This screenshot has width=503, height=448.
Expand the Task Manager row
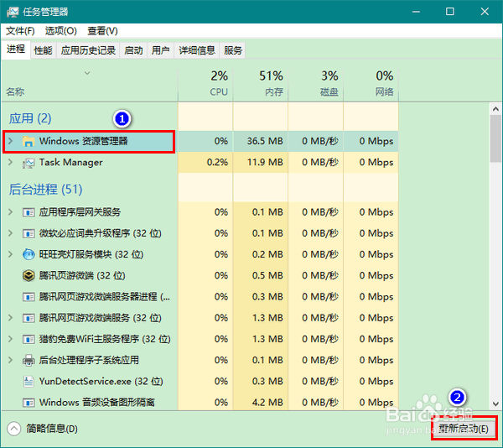point(10,163)
